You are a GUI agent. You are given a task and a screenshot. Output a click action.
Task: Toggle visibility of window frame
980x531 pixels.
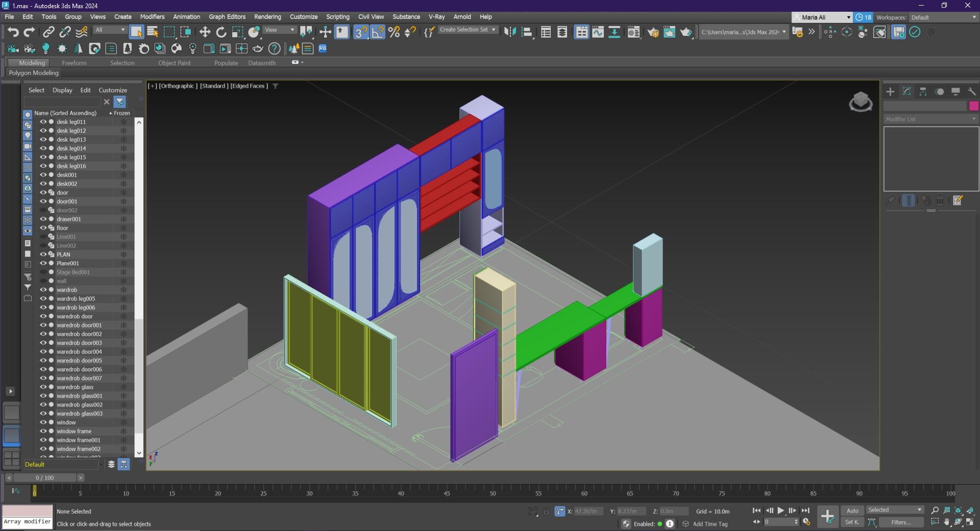click(43, 431)
